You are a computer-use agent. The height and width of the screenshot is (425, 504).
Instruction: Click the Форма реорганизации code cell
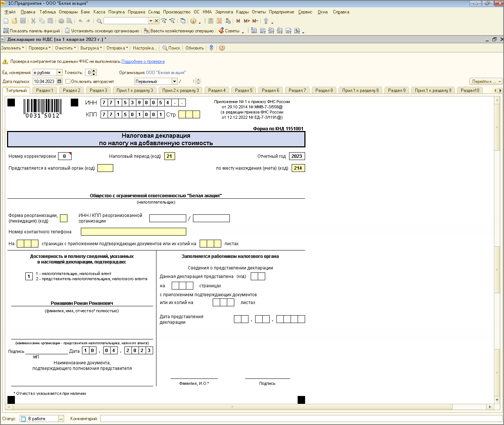[64, 218]
